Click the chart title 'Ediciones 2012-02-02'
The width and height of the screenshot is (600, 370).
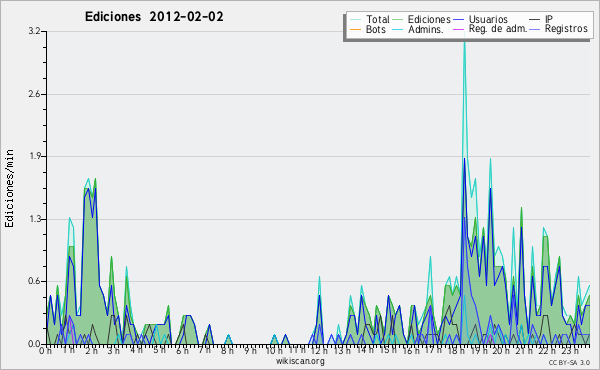click(154, 17)
